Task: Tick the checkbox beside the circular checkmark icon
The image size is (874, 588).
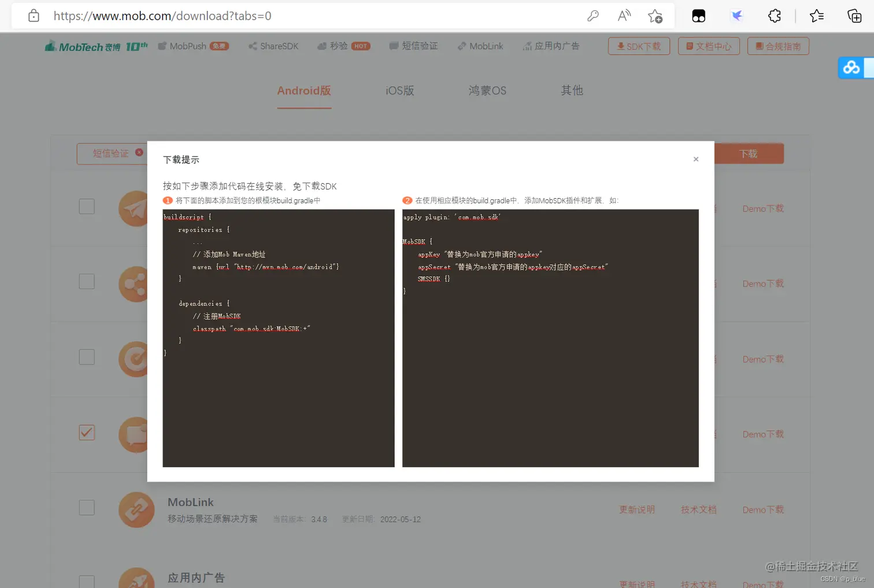Action: [x=87, y=357]
